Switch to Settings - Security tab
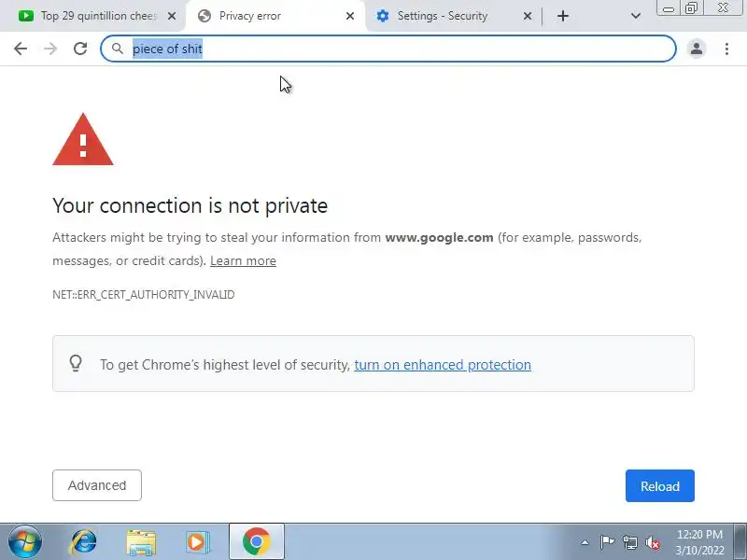Screen dimensions: 747x560 click(442, 16)
